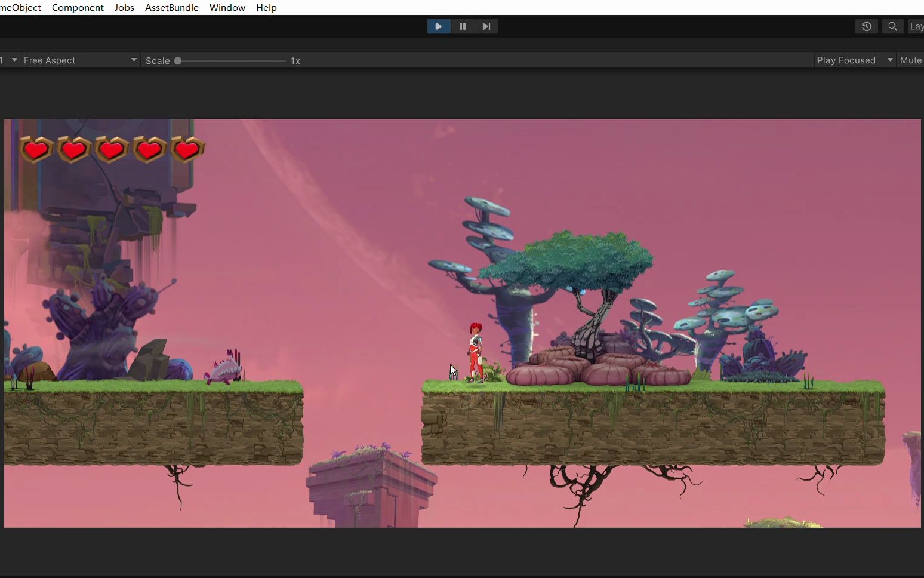Toggle Mute audio in the Game view
This screenshot has height=578, width=924.
click(911, 60)
